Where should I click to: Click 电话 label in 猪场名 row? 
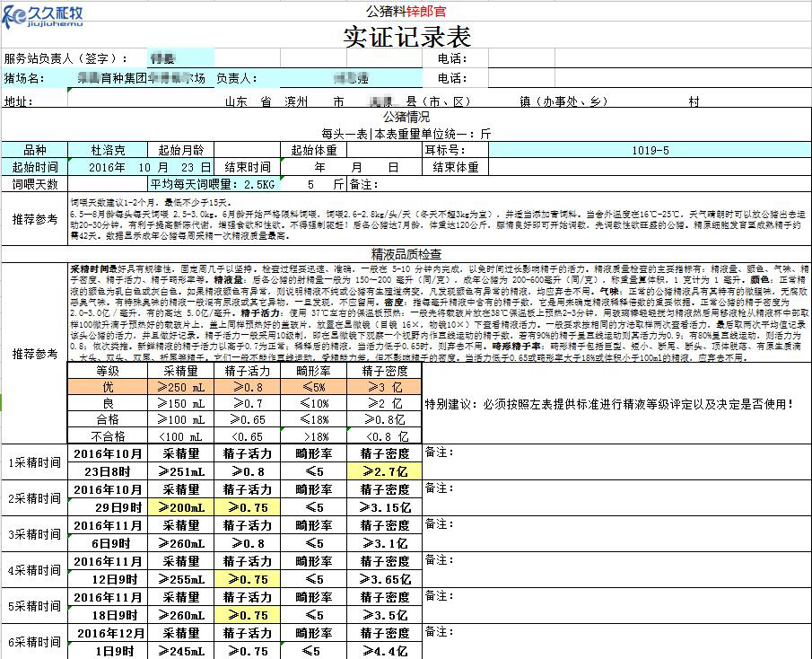pyautogui.click(x=452, y=78)
